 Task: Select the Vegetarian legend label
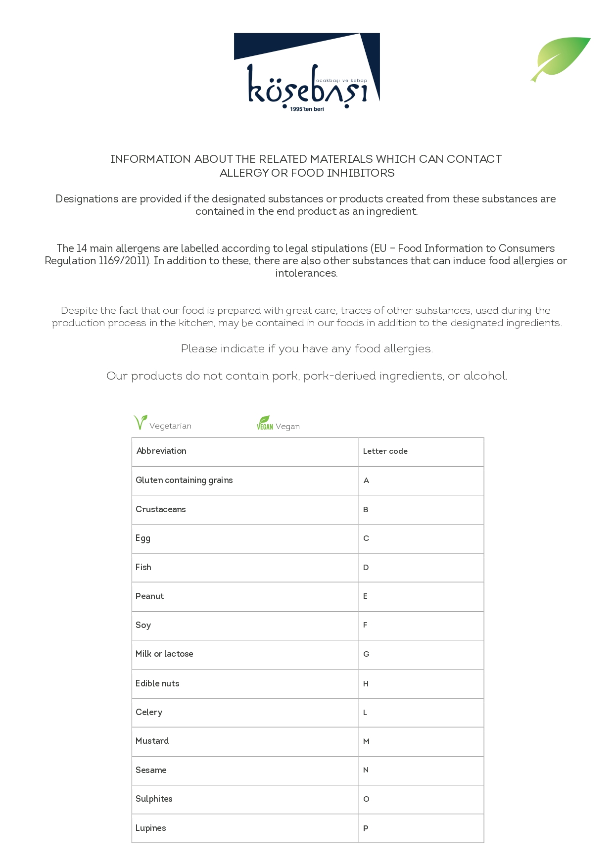(170, 426)
